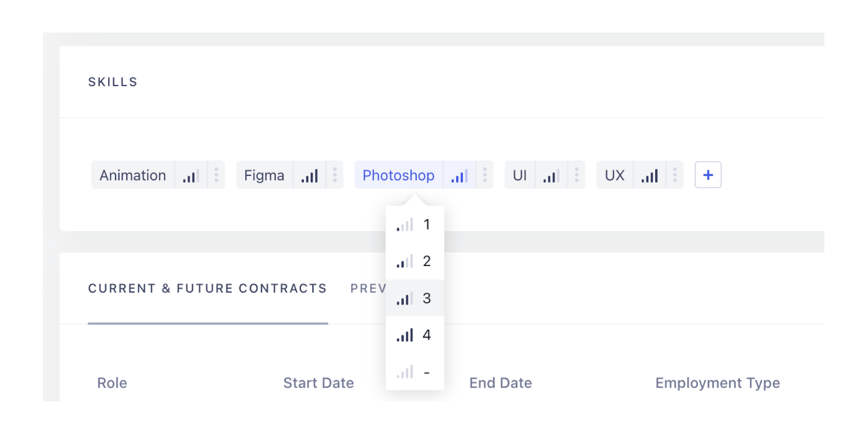Click the Photoshop skill level bars icon
This screenshot has width=868, height=434.
pyautogui.click(x=459, y=175)
